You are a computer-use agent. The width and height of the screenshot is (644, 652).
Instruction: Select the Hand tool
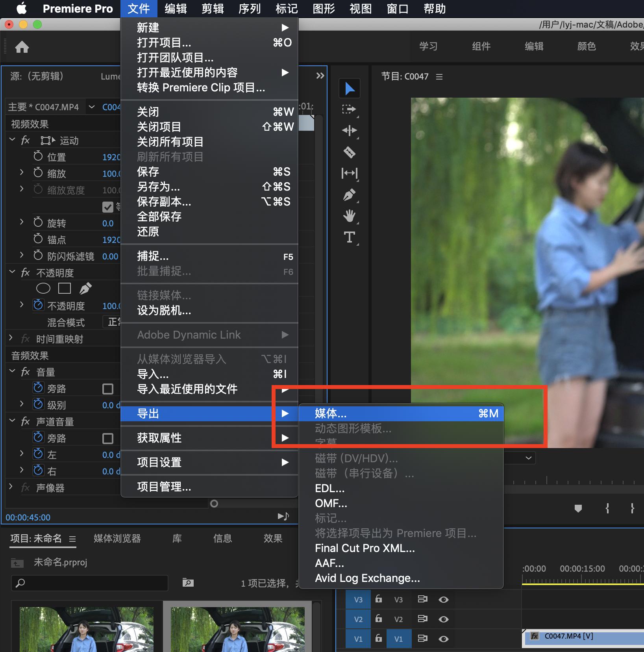coord(349,216)
